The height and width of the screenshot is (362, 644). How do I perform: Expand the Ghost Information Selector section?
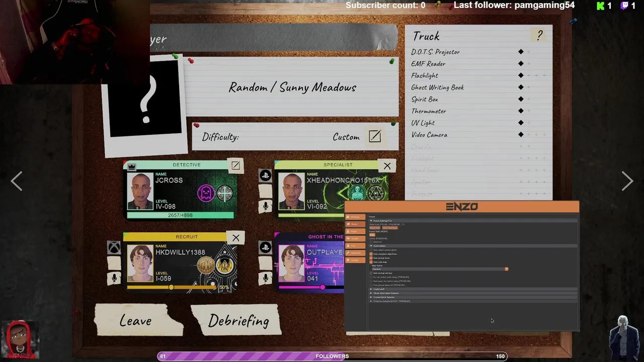[x=473, y=293]
